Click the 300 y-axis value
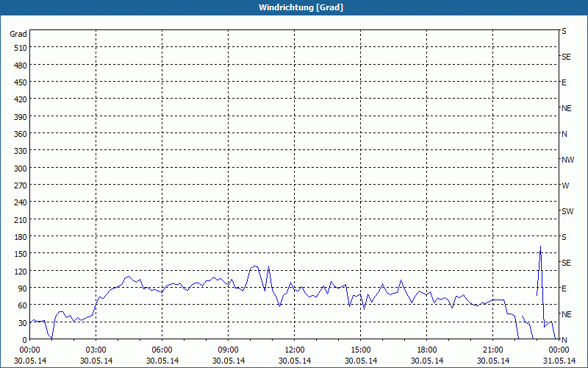Viewport: 588px width, 368px height. [x=21, y=169]
